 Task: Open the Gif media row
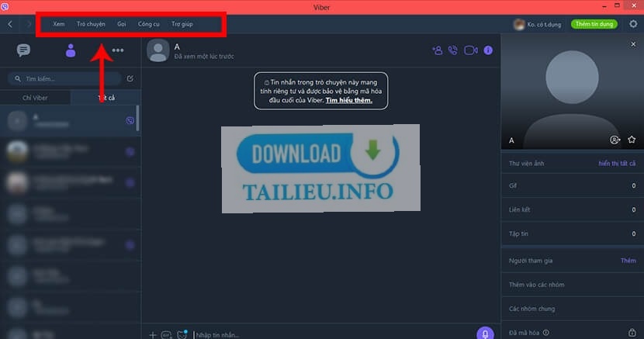click(x=573, y=186)
